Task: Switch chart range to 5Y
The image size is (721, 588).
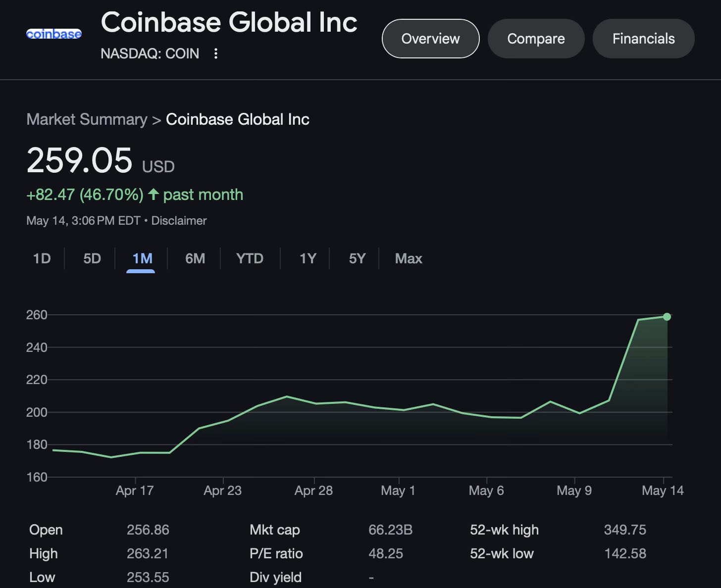Action: (357, 258)
